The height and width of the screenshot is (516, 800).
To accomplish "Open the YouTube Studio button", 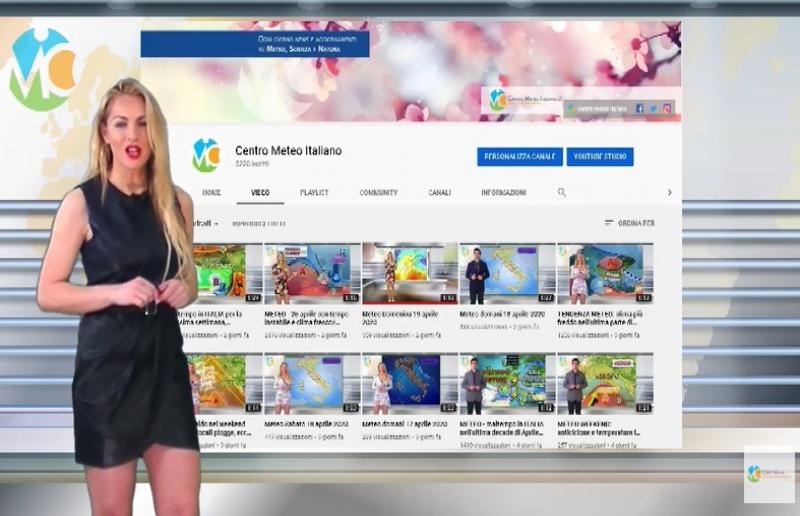I will [x=600, y=157].
